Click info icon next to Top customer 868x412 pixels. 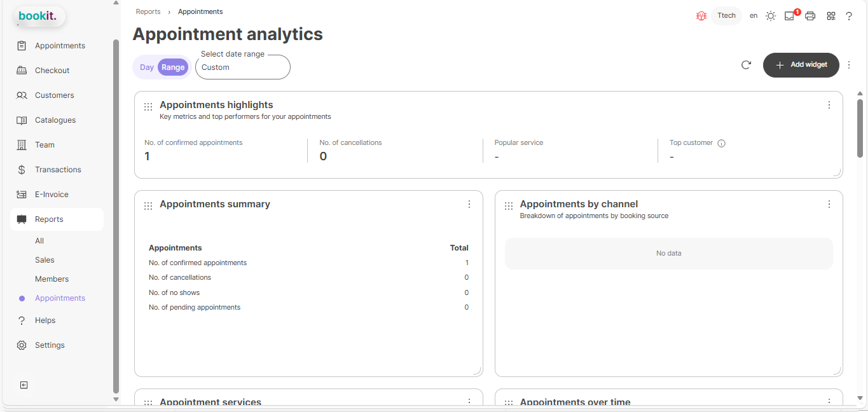[x=721, y=143]
